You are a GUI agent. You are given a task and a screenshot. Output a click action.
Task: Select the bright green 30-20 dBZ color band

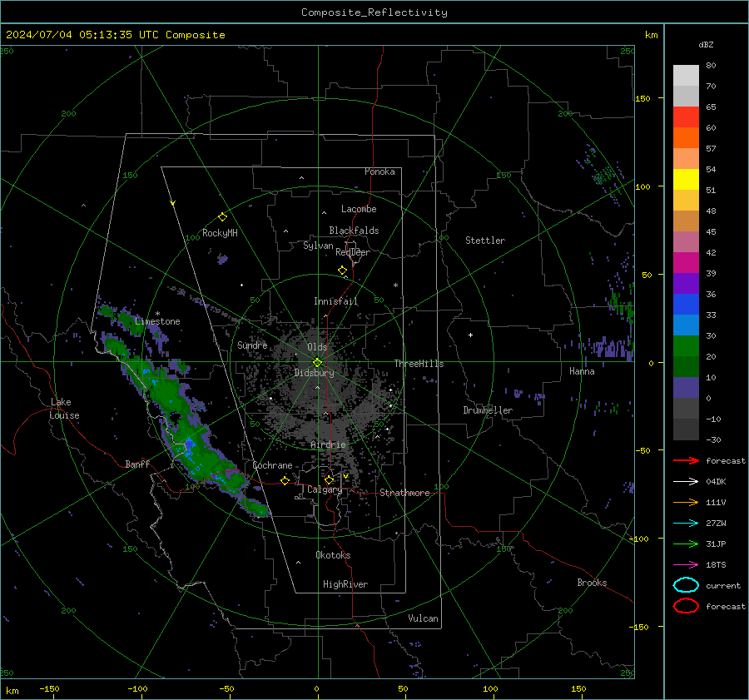point(686,346)
